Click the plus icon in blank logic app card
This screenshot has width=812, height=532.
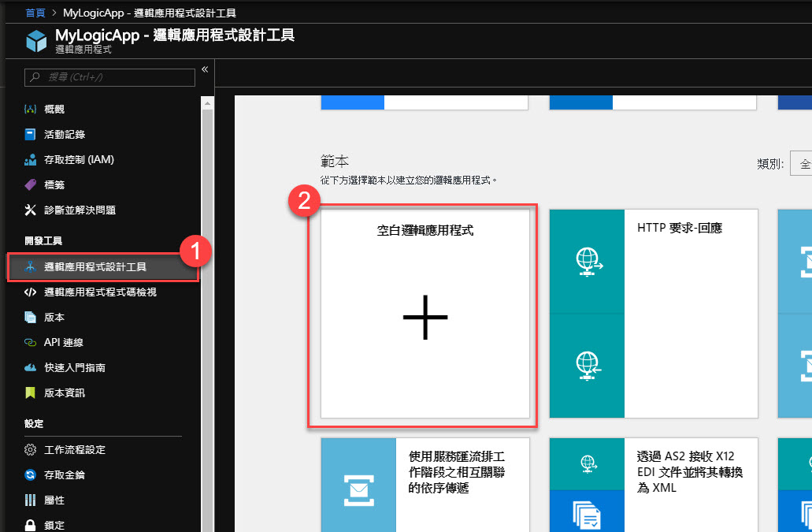[425, 318]
